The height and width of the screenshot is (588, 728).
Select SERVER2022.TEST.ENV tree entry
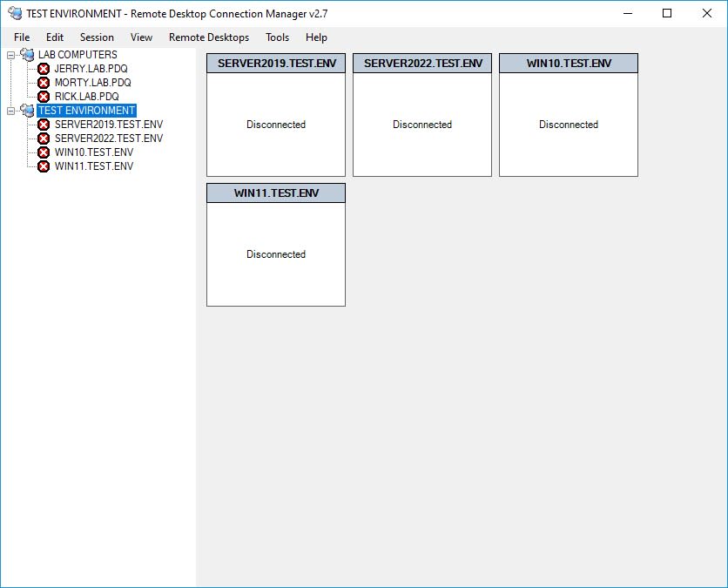point(109,139)
